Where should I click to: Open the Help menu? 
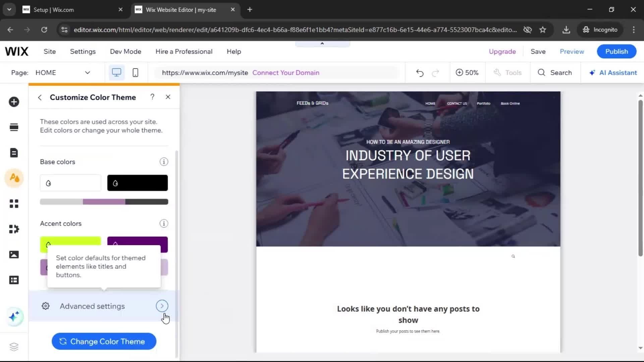click(234, 52)
